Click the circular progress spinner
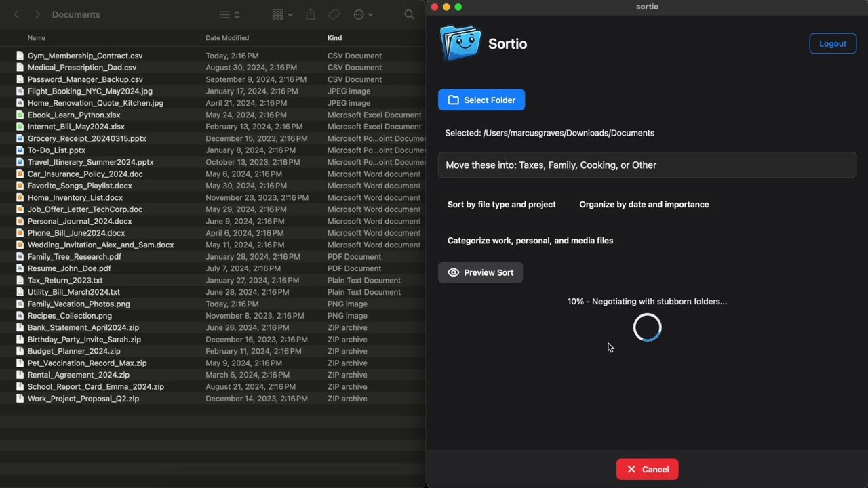The height and width of the screenshot is (488, 868). [x=647, y=327]
